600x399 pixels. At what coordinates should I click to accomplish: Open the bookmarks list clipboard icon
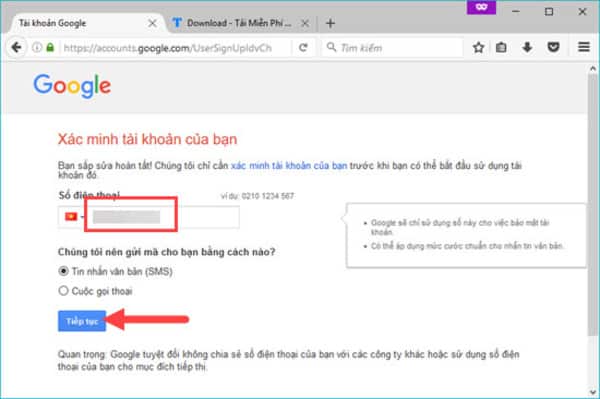tap(501, 47)
